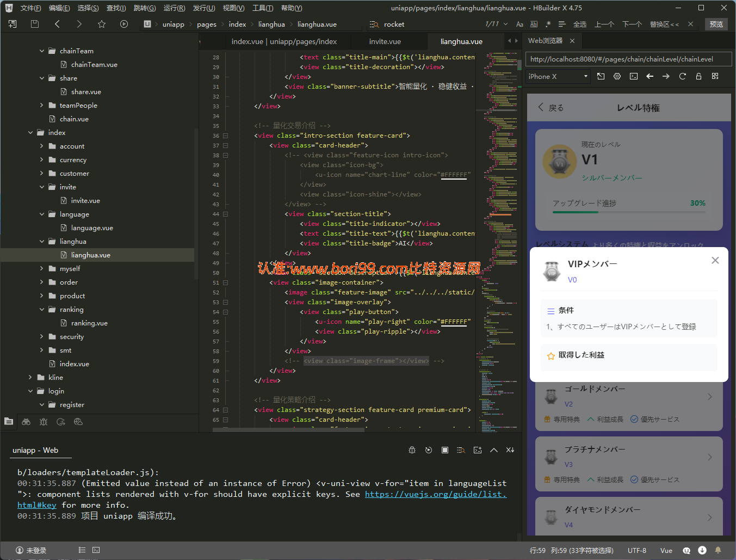
Task: Click the bug debug icon in sidebar bottom
Action: [x=44, y=422]
